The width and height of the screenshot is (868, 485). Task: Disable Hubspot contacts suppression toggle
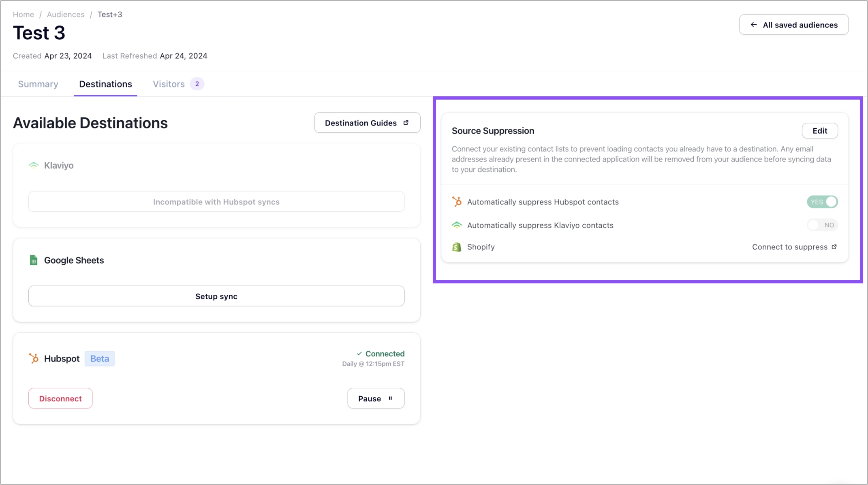click(x=822, y=202)
